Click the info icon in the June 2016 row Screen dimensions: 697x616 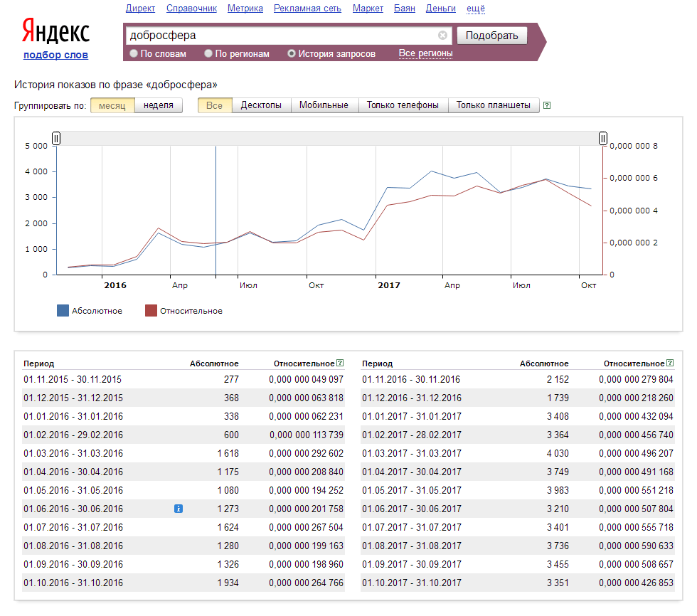coord(179,509)
